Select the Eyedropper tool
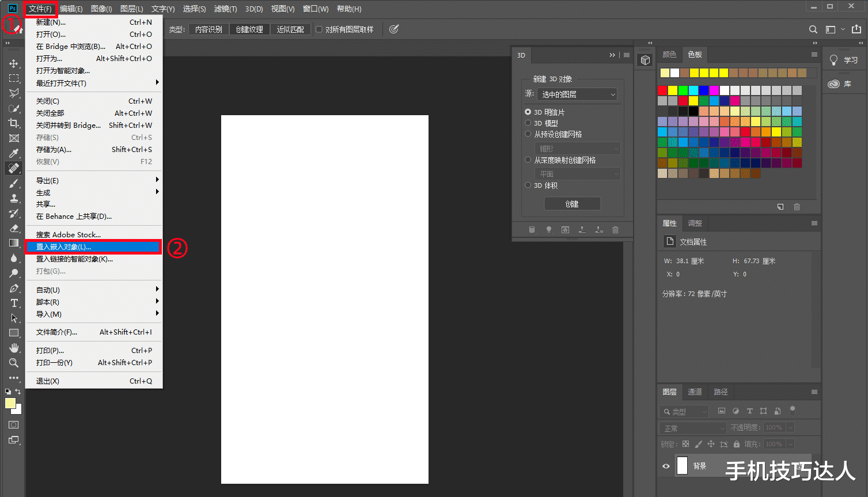The height and width of the screenshot is (497, 868). tap(14, 153)
